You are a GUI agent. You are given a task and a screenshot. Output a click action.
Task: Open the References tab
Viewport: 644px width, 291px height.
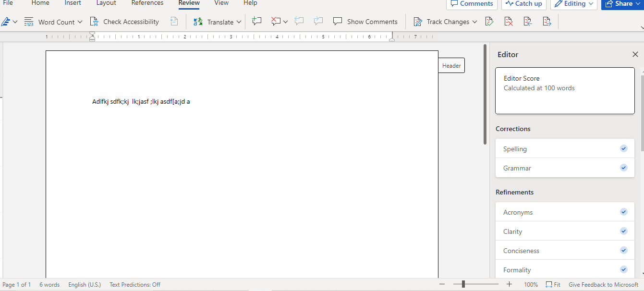click(147, 3)
